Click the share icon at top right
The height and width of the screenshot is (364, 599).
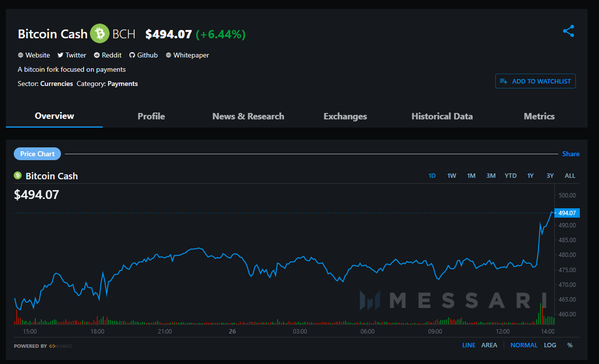pyautogui.click(x=569, y=31)
